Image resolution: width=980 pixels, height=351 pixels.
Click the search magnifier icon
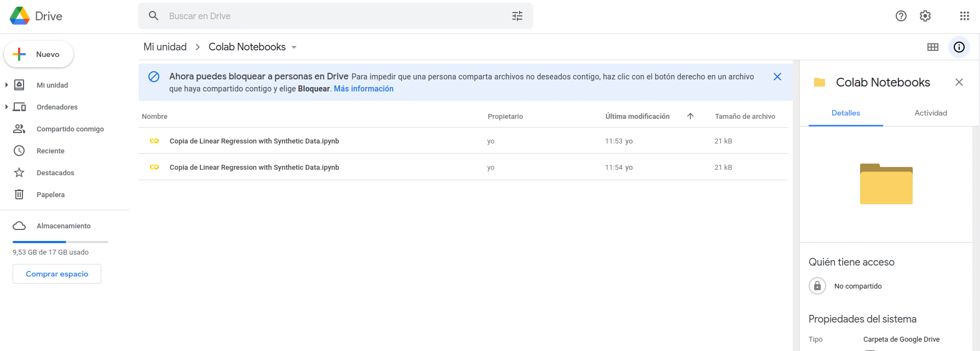tap(154, 16)
